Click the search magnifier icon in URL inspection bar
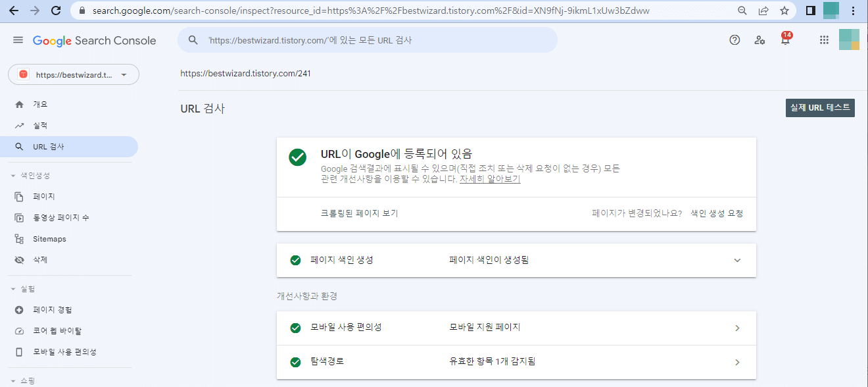868x387 pixels. 193,40
